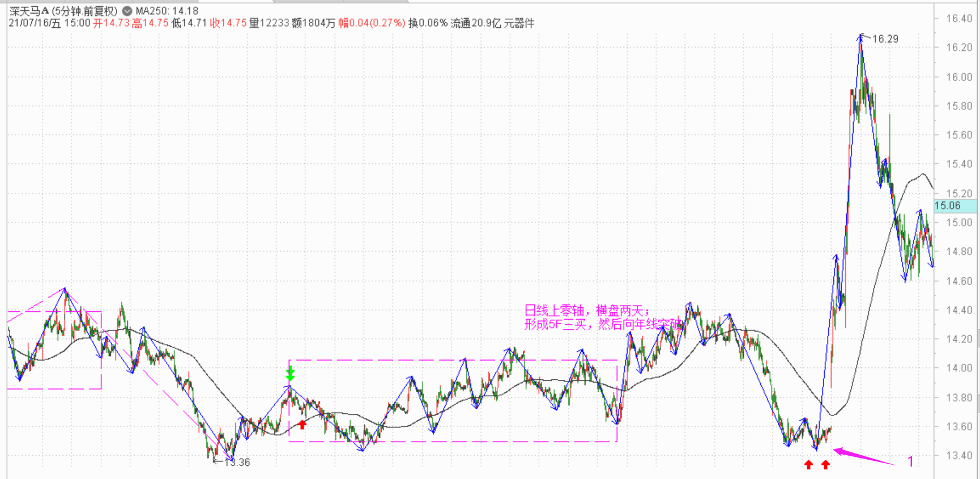Click the 14.00 price axis label
980x479 pixels.
[958, 368]
